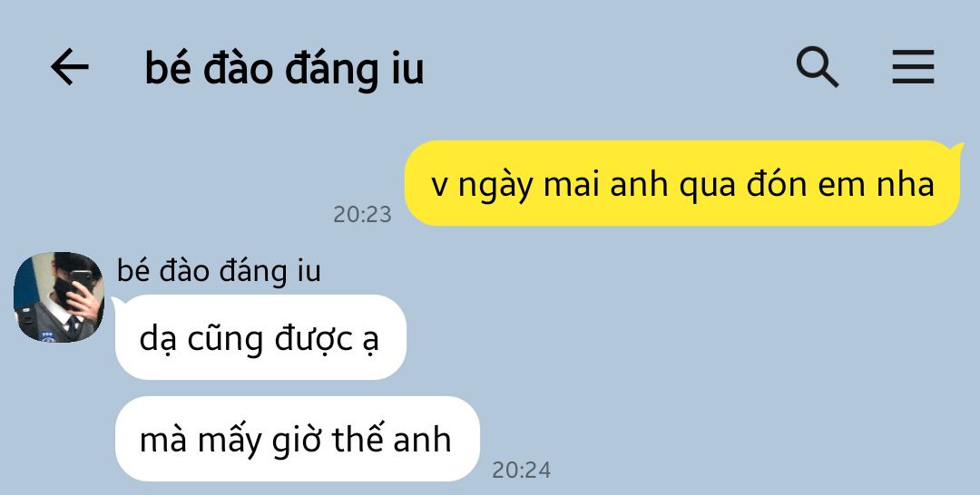
Task: Return to chat list via back arrow
Action: 69,67
